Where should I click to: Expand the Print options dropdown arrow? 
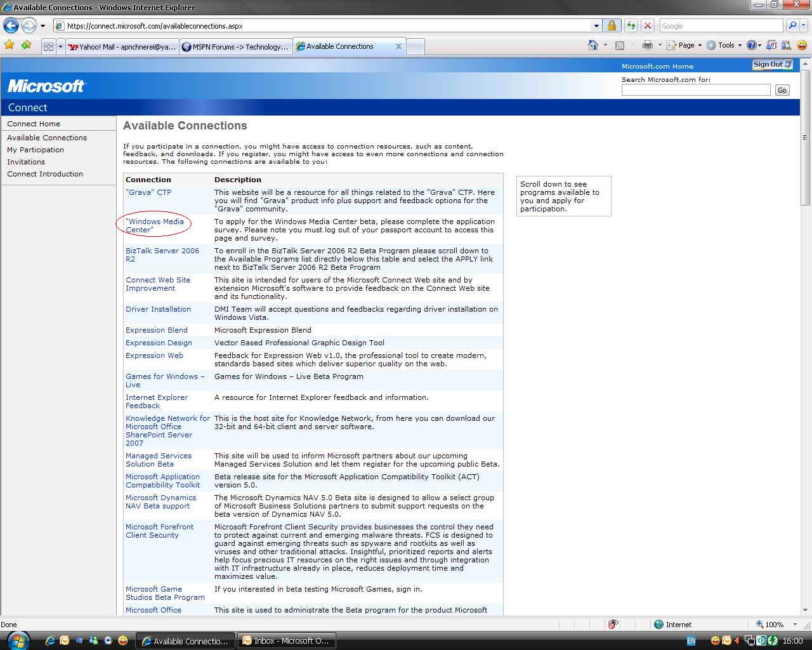click(x=660, y=45)
